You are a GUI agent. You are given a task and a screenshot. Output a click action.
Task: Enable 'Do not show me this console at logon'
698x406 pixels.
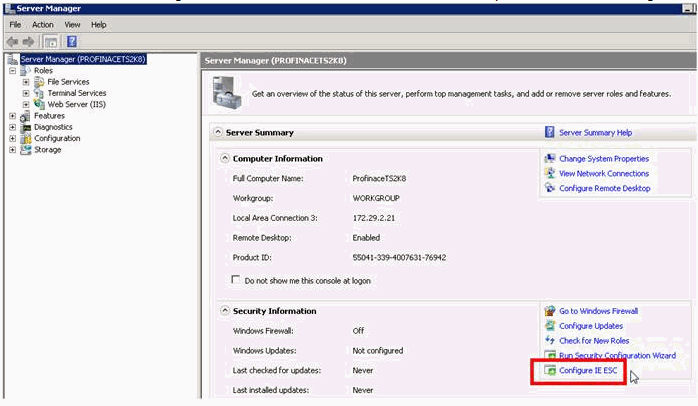pyautogui.click(x=236, y=280)
